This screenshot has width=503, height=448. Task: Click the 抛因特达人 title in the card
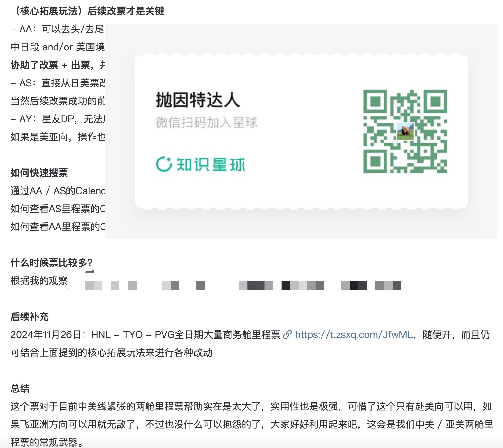pos(198,99)
